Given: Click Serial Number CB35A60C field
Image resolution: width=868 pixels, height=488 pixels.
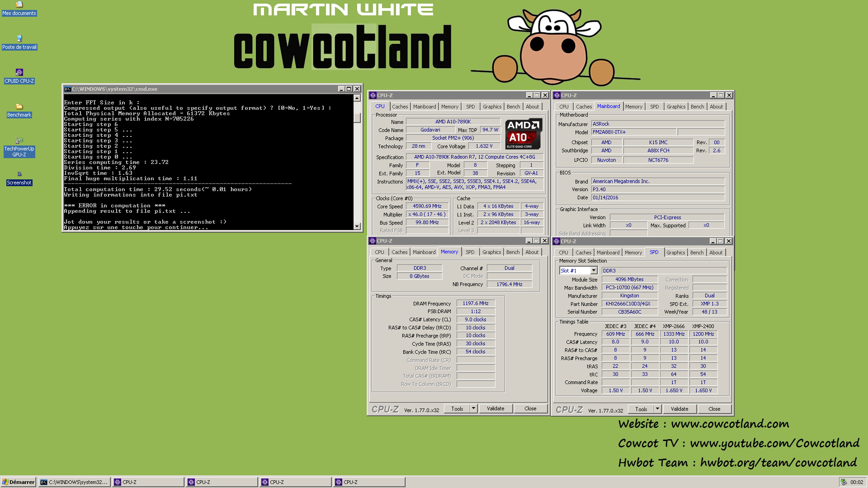Looking at the screenshot, I should [x=629, y=312].
